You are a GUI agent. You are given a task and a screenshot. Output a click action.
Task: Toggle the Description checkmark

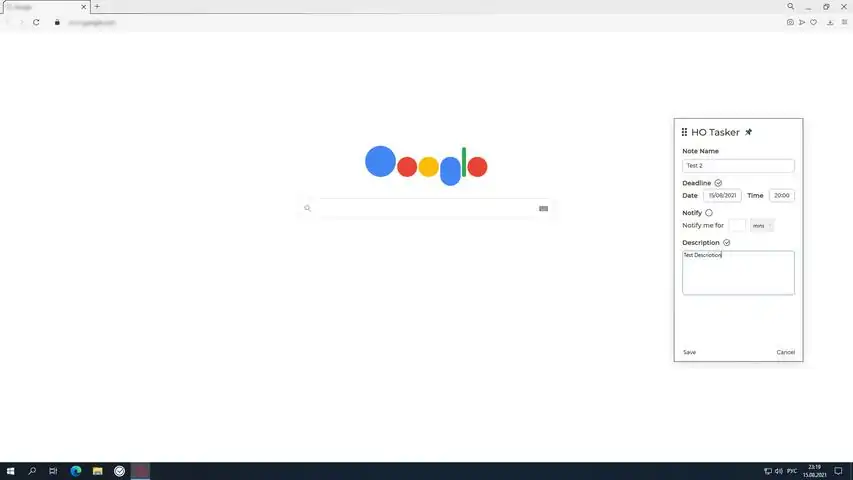(x=726, y=243)
